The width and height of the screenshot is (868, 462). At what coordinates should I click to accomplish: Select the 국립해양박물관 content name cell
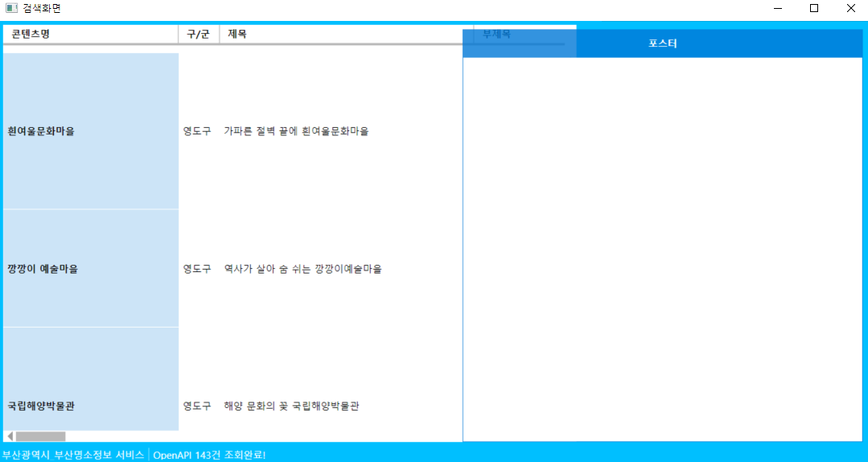[91, 379]
